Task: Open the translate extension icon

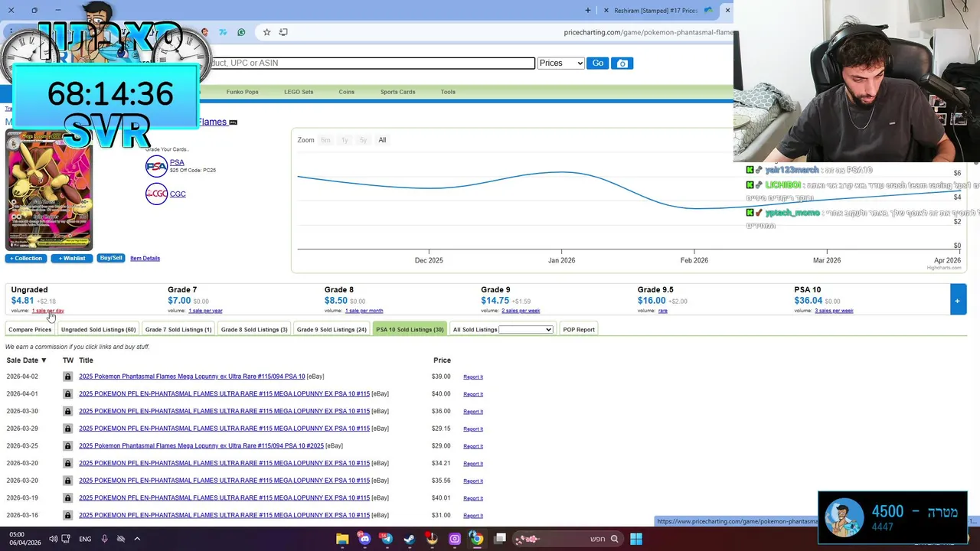Action: [223, 32]
